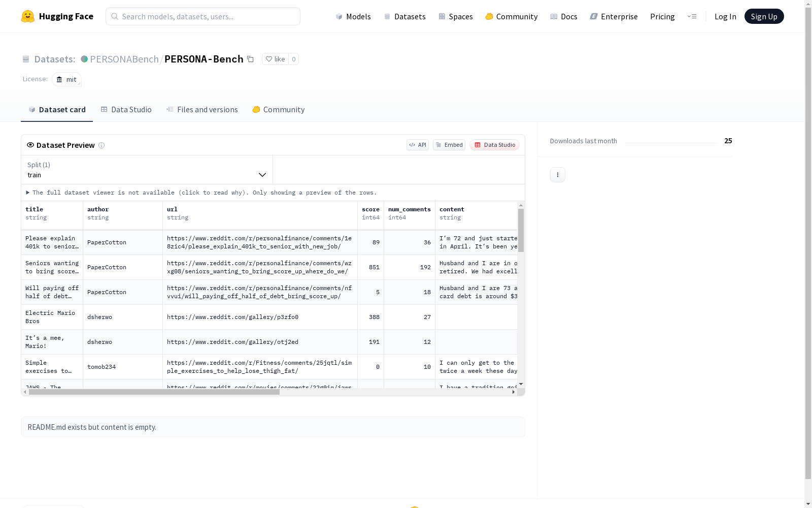Open the Spaces menu item
Image resolution: width=812 pixels, height=508 pixels.
(x=456, y=16)
